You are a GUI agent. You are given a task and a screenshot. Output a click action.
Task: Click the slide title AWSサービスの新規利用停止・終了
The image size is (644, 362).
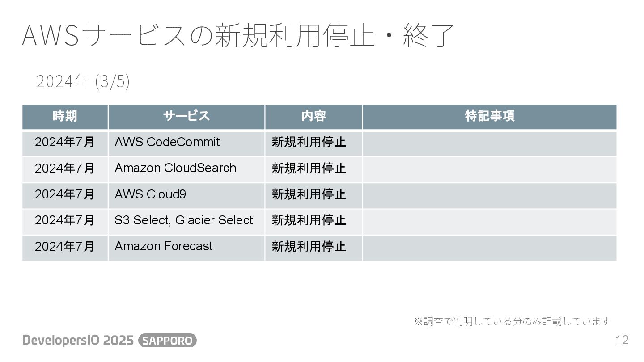coord(238,35)
